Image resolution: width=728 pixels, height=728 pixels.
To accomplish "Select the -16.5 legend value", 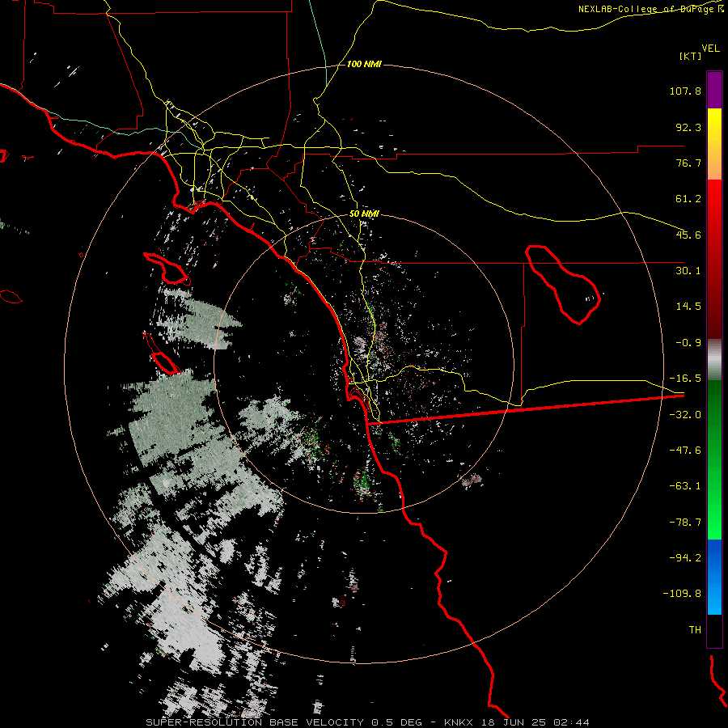I will pos(685,379).
